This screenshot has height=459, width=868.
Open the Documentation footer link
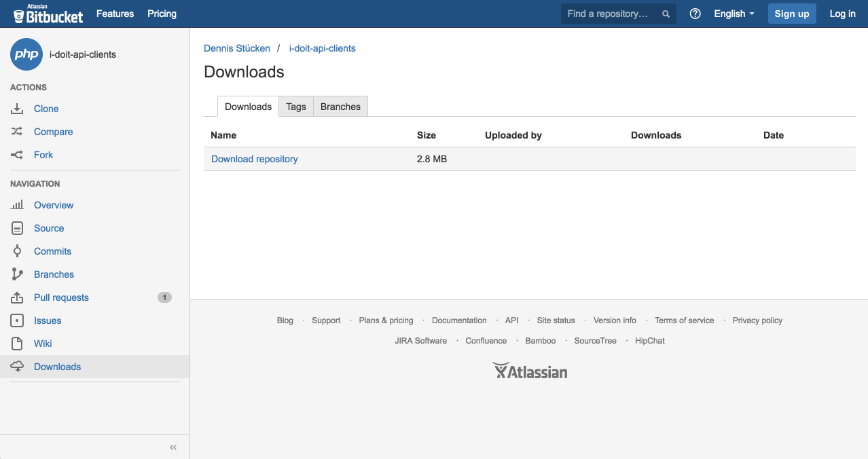point(459,320)
